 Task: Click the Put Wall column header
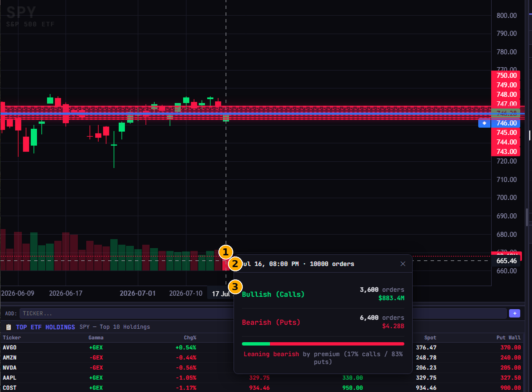click(x=509, y=337)
